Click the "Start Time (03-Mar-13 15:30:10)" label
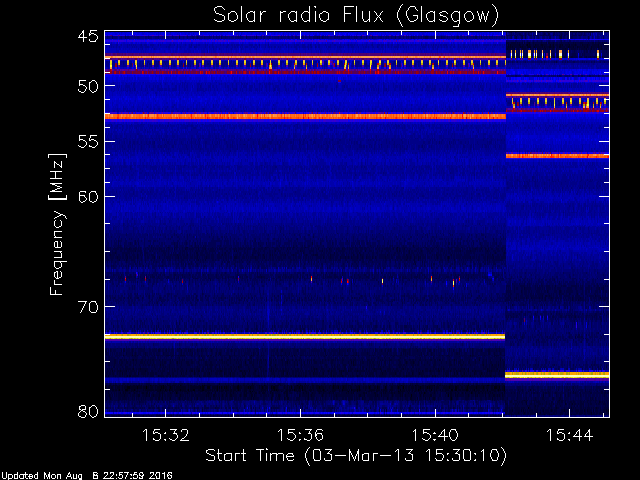The height and width of the screenshot is (480, 640). [x=356, y=456]
